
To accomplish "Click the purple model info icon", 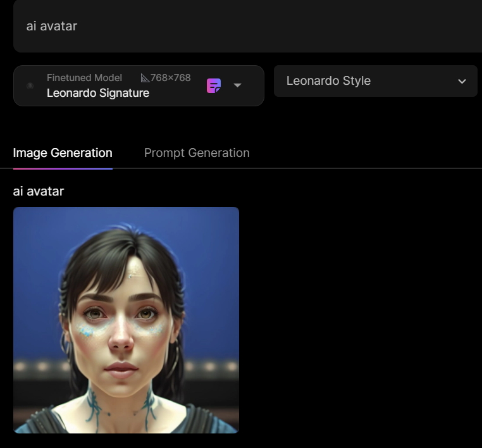I will pyautogui.click(x=214, y=85).
